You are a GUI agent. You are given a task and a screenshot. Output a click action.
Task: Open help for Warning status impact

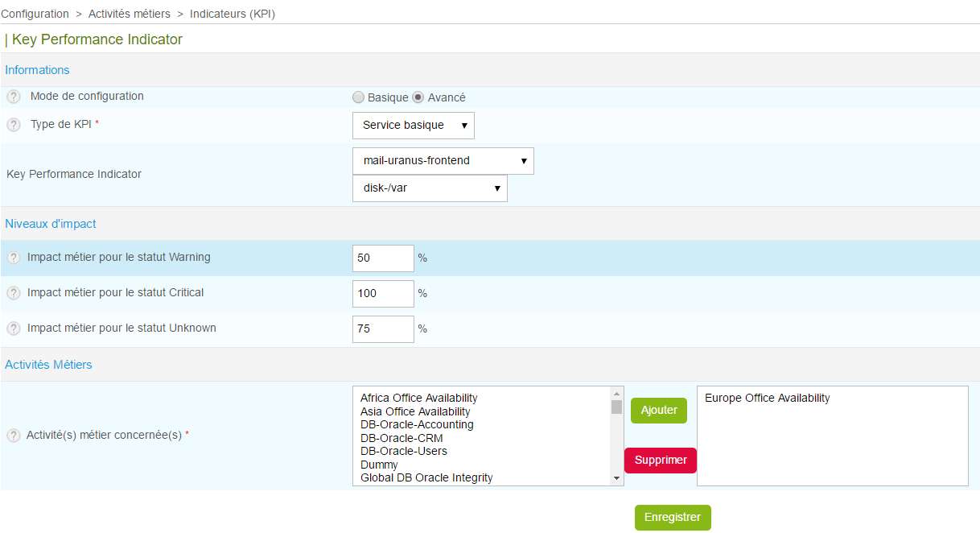pos(14,258)
